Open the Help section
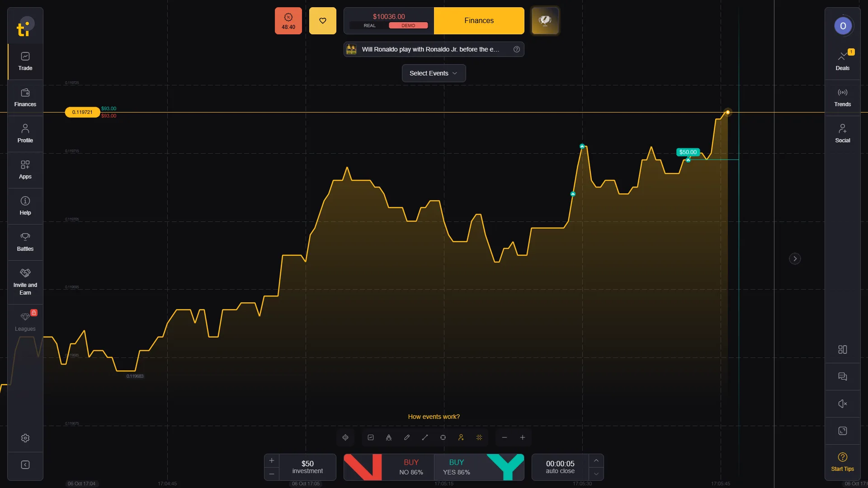Image resolution: width=868 pixels, height=488 pixels. 25,206
